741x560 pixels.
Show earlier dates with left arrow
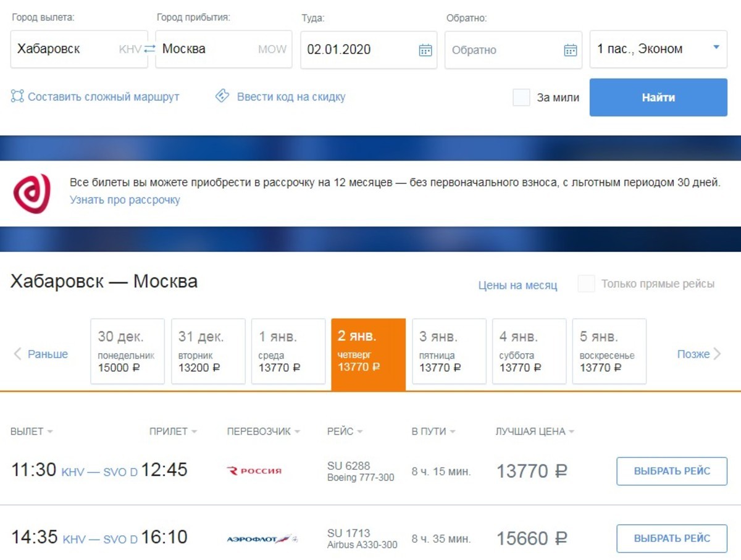coord(17,354)
